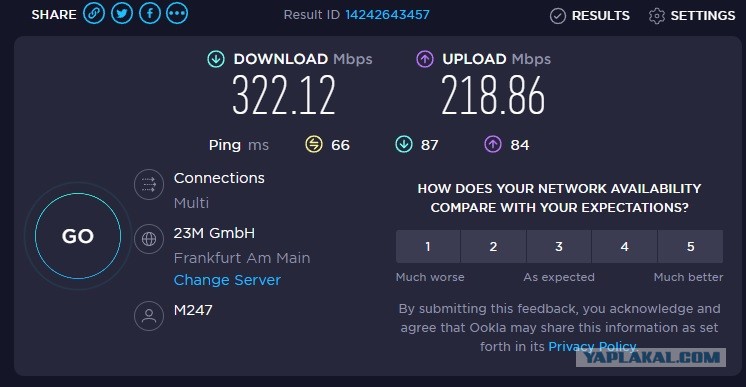746x387 pixels.
Task: Rate network availability as 3
Action: coord(559,247)
